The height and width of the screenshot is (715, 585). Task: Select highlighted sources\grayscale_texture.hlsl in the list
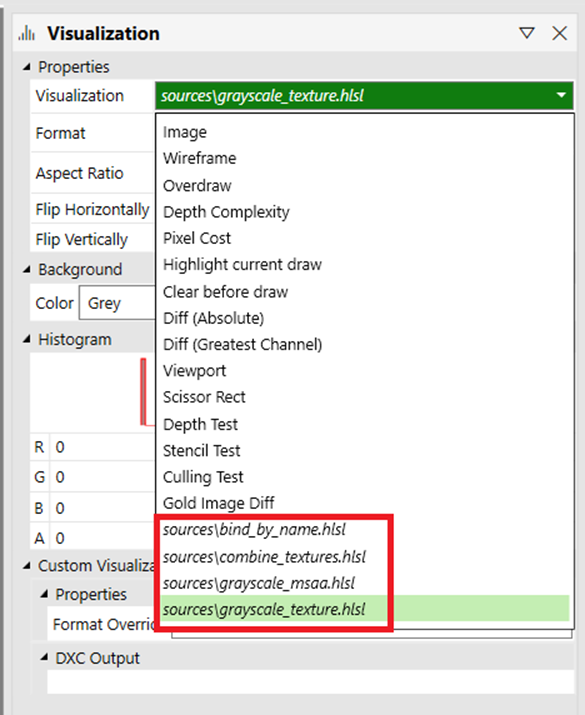point(365,609)
